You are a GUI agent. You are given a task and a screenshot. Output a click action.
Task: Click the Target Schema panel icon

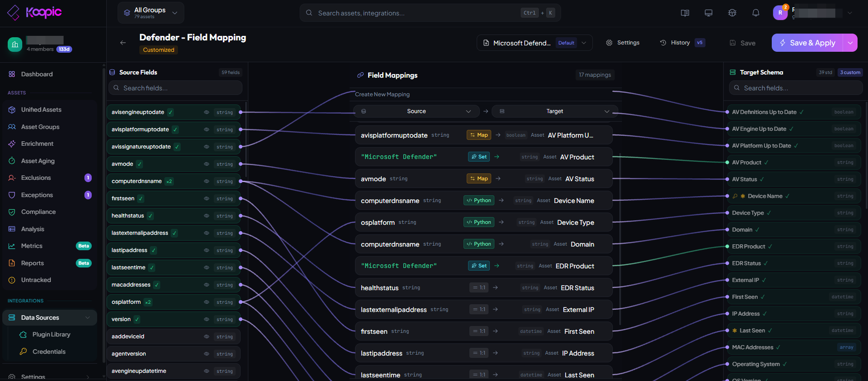coord(732,72)
